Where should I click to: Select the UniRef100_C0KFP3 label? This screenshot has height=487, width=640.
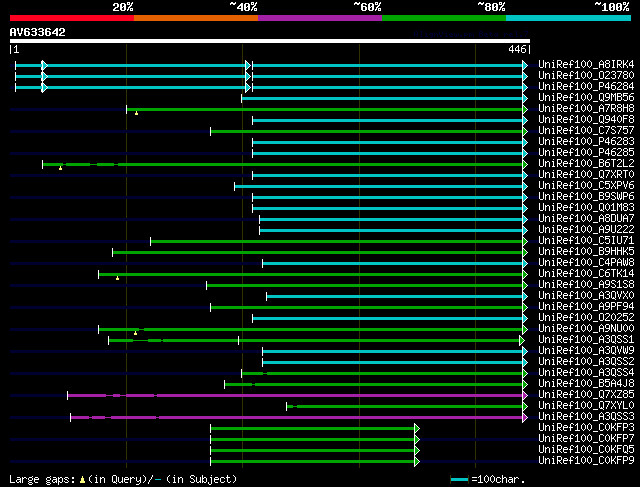[586, 428]
